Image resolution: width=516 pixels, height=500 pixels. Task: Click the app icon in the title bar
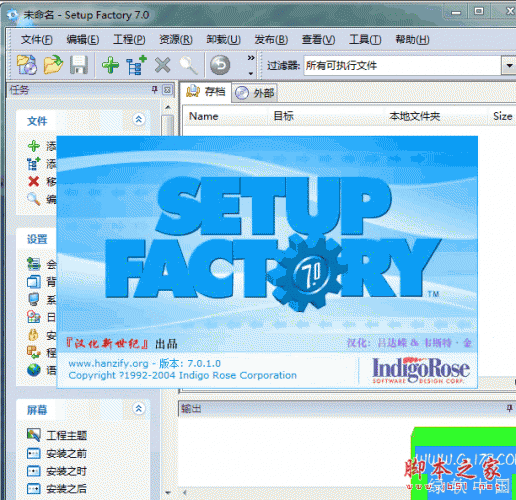(x=12, y=15)
